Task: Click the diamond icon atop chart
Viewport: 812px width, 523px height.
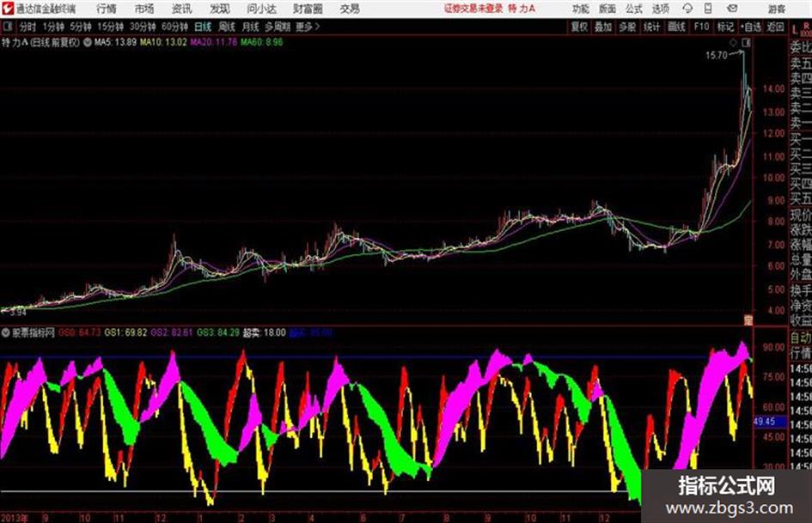Action: 733,43
